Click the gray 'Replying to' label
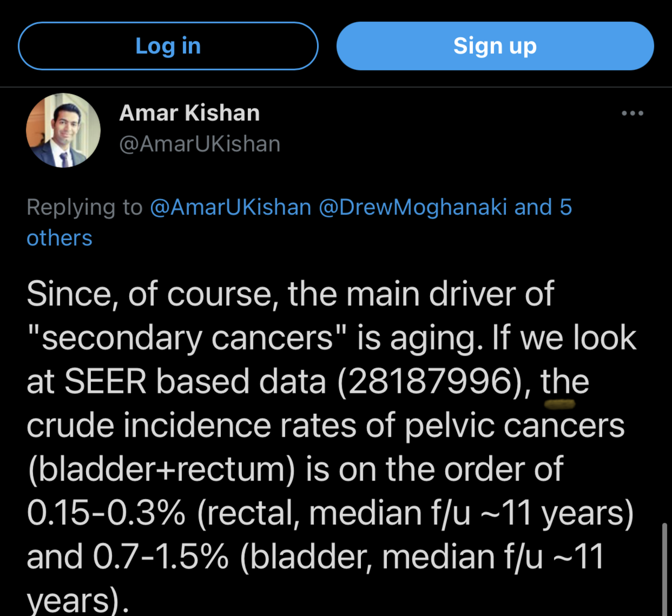Viewport: 672px width, 616px height. coord(84,208)
